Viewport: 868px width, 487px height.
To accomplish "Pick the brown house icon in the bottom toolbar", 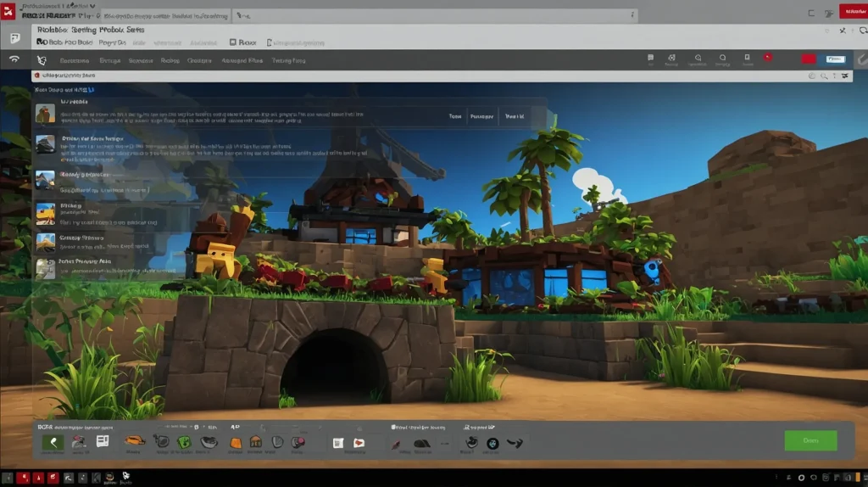I will point(255,441).
